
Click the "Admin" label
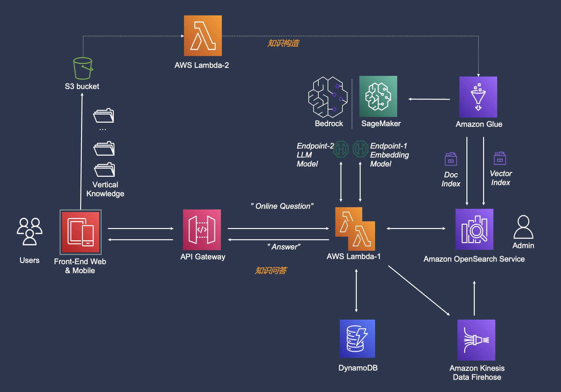(x=523, y=246)
